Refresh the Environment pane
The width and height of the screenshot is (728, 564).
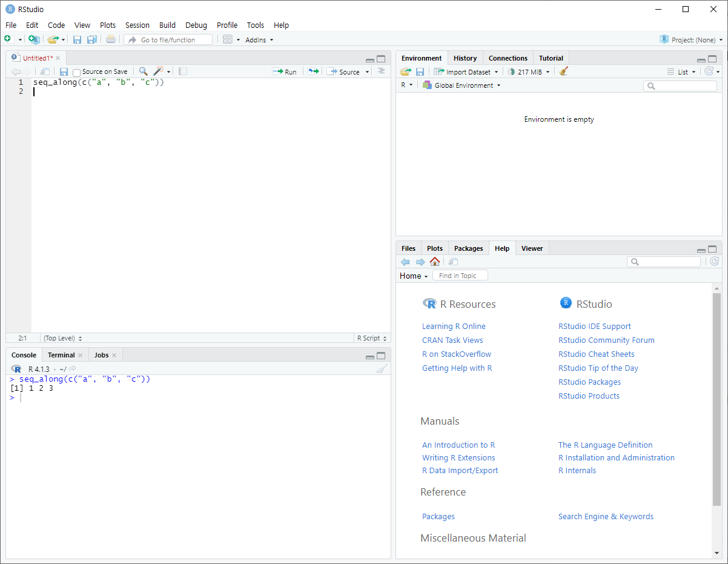(x=709, y=71)
